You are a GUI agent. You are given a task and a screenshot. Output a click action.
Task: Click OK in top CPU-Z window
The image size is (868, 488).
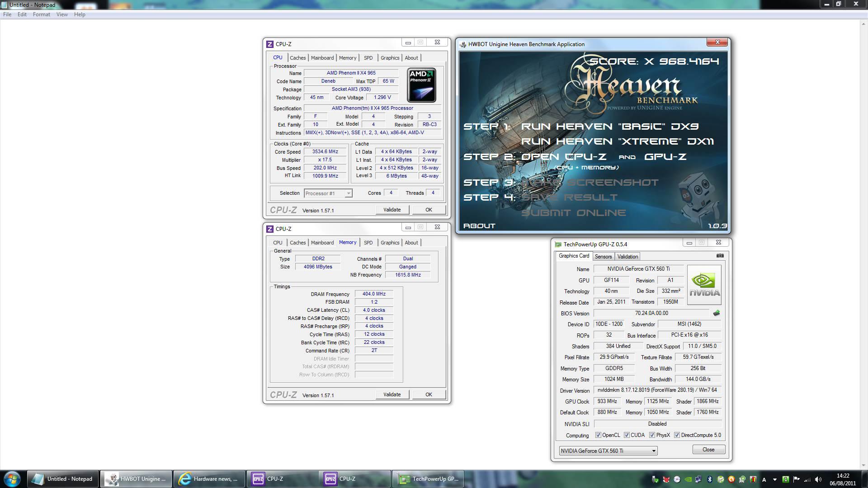429,210
